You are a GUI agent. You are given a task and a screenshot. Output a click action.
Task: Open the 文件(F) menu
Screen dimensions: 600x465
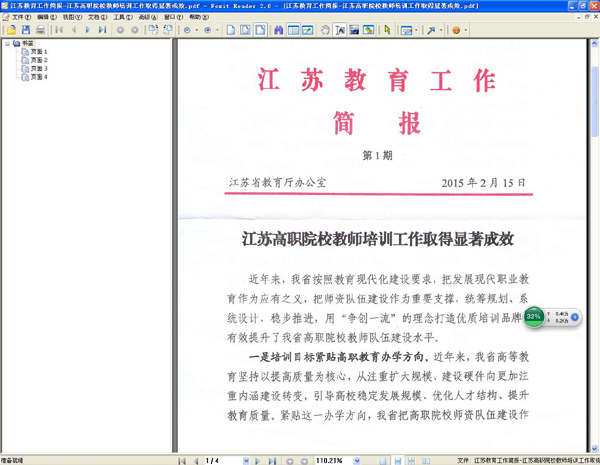(x=20, y=17)
